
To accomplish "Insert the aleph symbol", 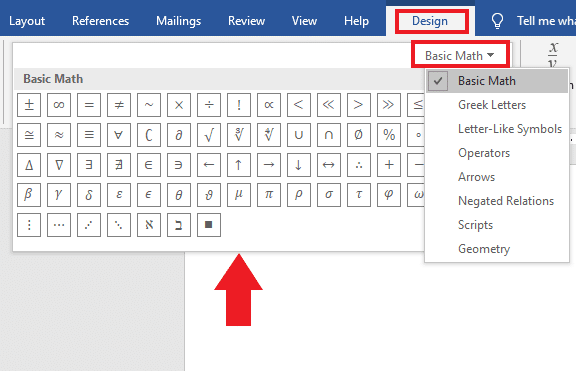I will point(149,225).
